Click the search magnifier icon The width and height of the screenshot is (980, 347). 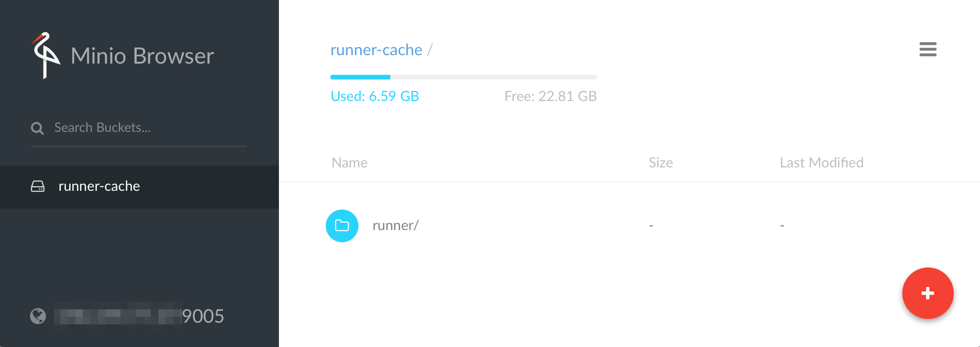(x=37, y=128)
